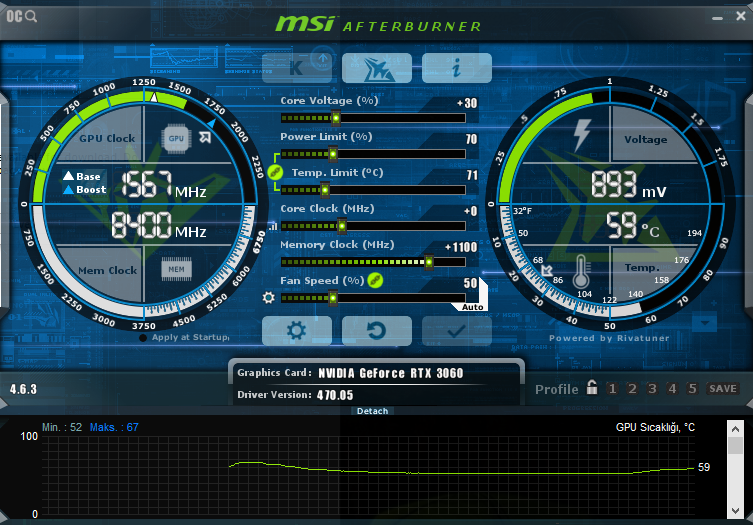The width and height of the screenshot is (753, 525).
Task: Select profile slot 2
Action: coord(632,388)
